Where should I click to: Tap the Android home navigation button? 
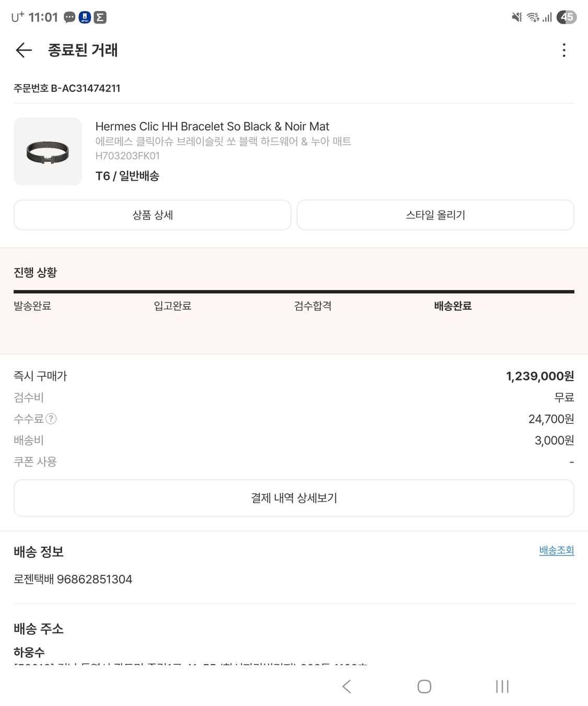(425, 686)
